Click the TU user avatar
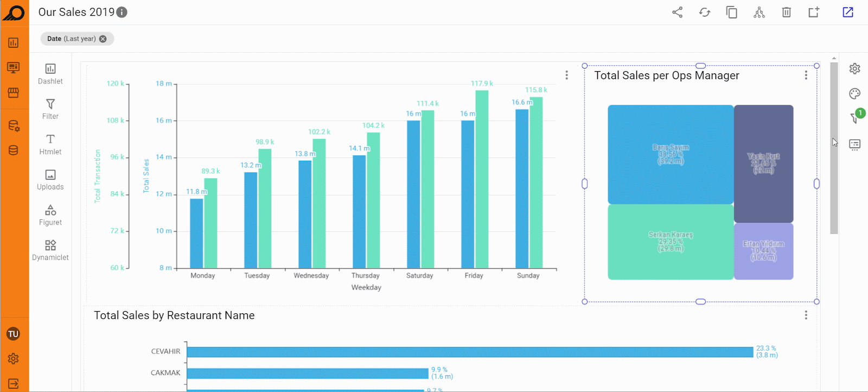 point(14,334)
